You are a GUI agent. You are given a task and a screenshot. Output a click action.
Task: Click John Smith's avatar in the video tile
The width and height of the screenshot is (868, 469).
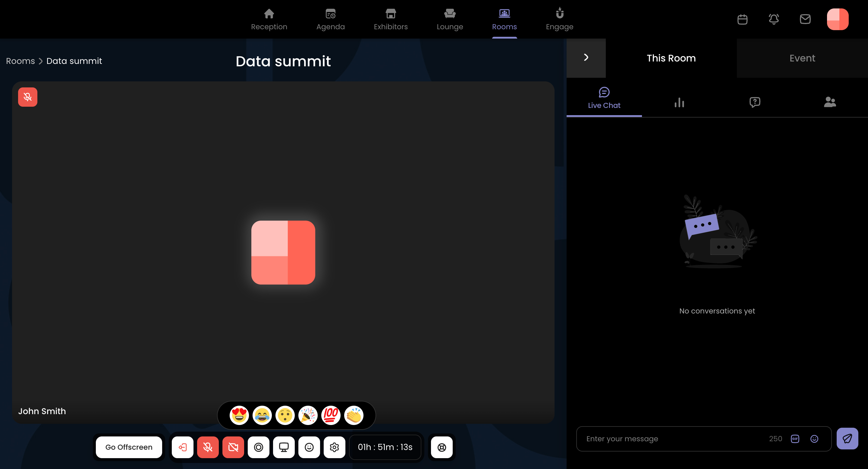tap(283, 252)
